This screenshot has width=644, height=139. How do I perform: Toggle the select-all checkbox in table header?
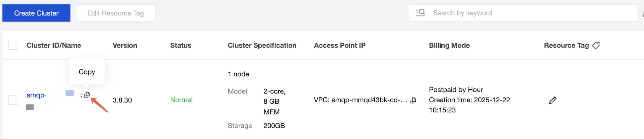pos(13,45)
